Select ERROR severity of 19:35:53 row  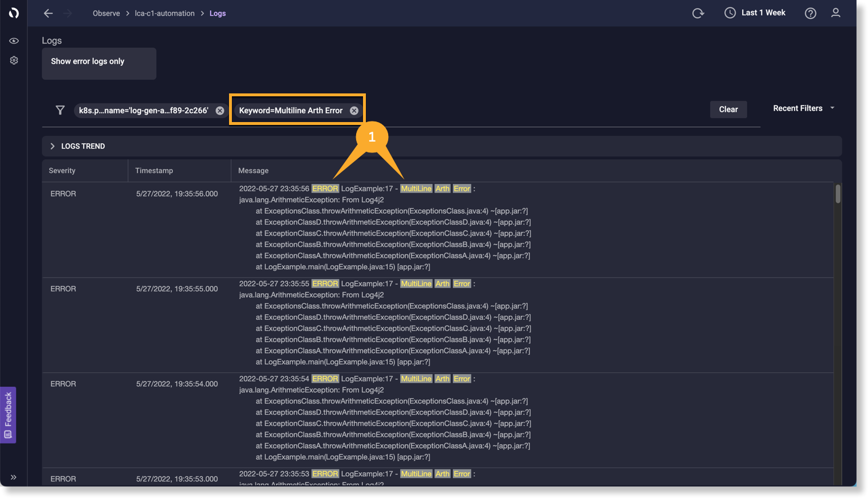(x=63, y=479)
